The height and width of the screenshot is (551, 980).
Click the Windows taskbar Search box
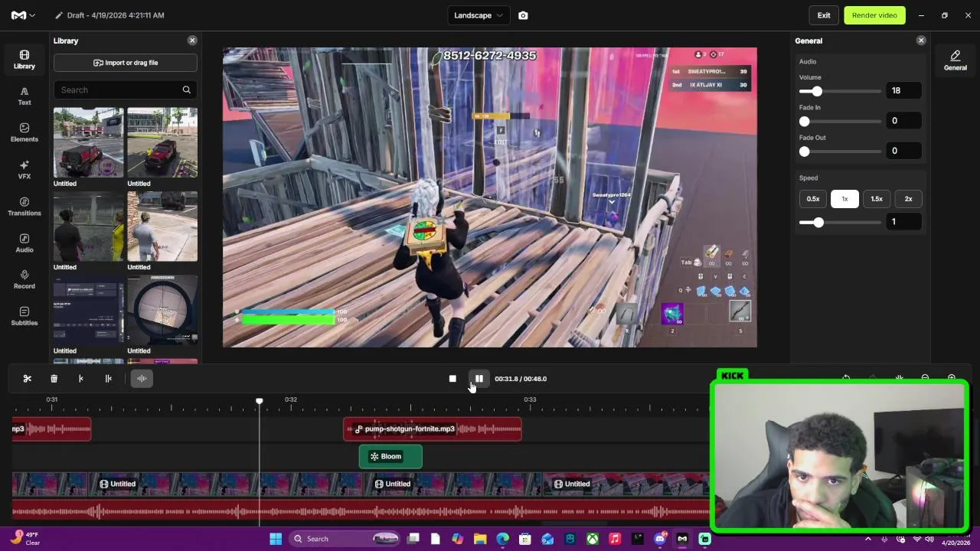click(345, 539)
